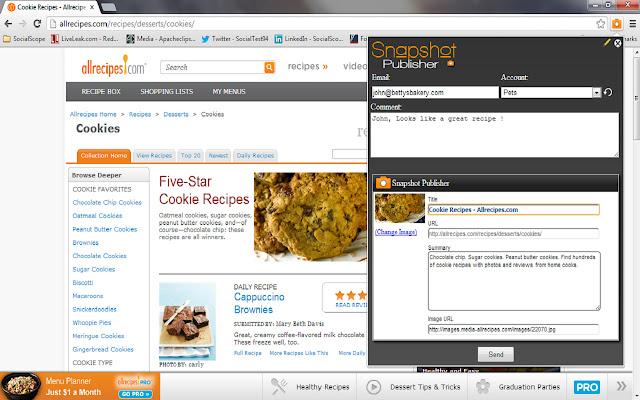640x400 pixels.
Task: Click the Image URL field
Action: (513, 329)
